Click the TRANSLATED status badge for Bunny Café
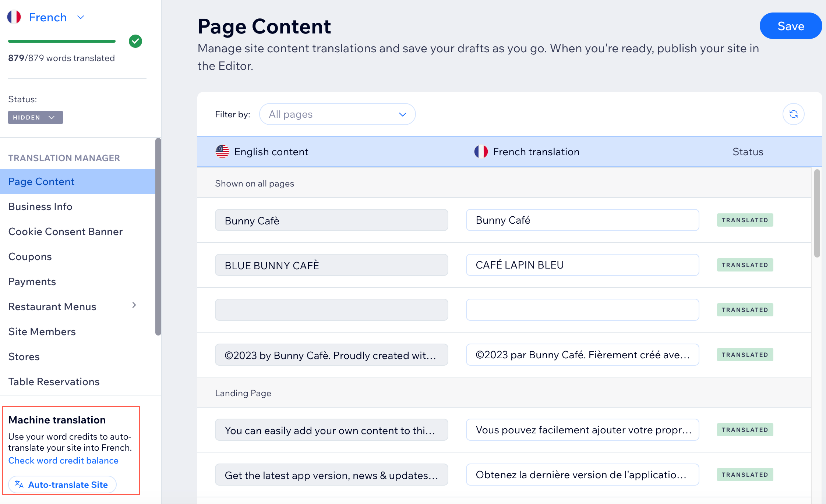The image size is (826, 504). coord(745,220)
